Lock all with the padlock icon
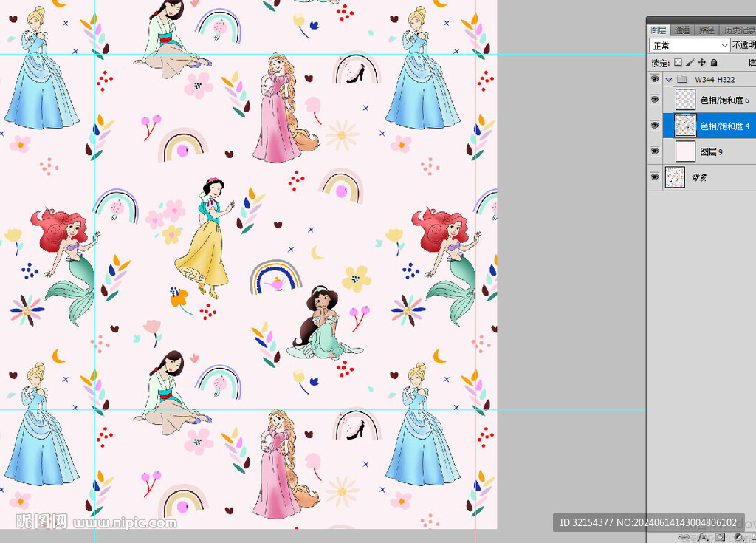 coord(714,62)
